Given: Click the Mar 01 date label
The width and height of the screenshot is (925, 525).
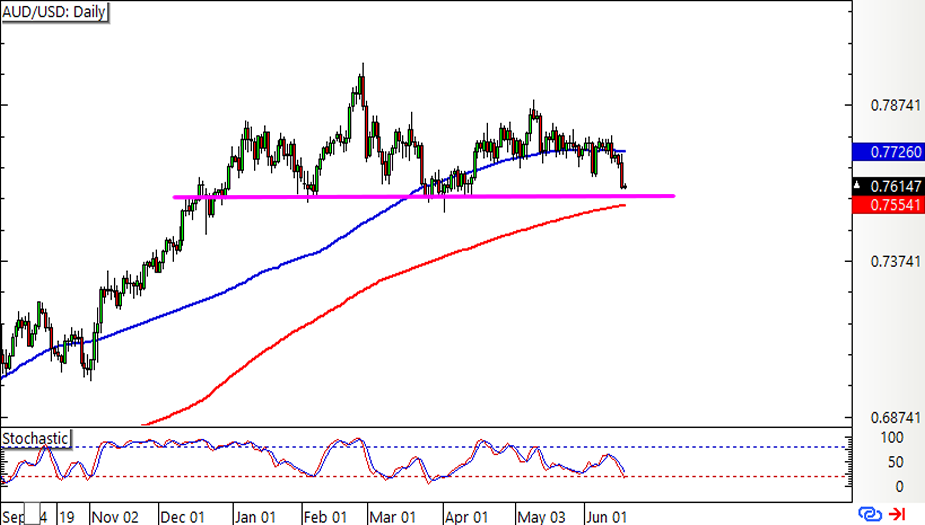Looking at the screenshot, I should point(393,517).
